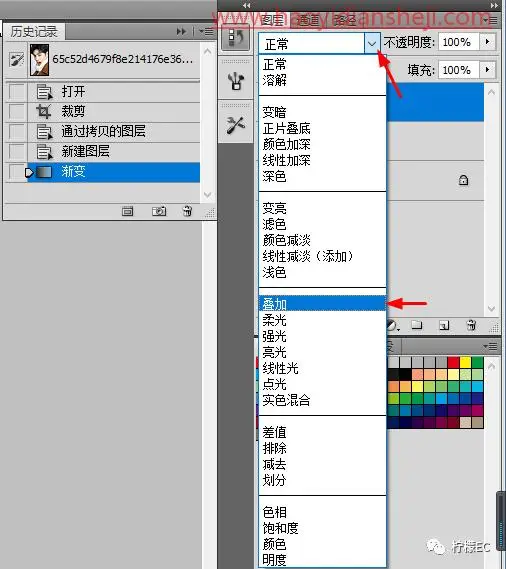The height and width of the screenshot is (569, 506).
Task: Open the Tool presets dock icon
Action: tap(236, 125)
